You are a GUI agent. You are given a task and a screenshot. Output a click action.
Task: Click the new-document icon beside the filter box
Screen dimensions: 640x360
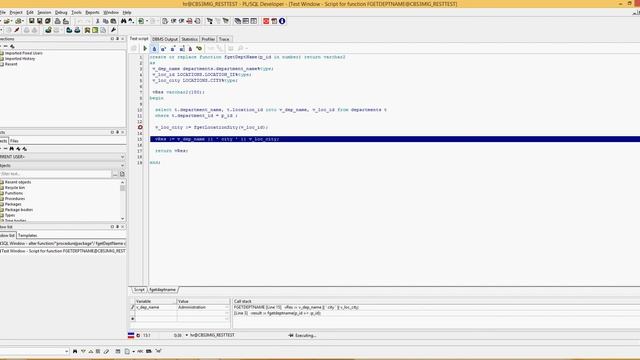122,174
